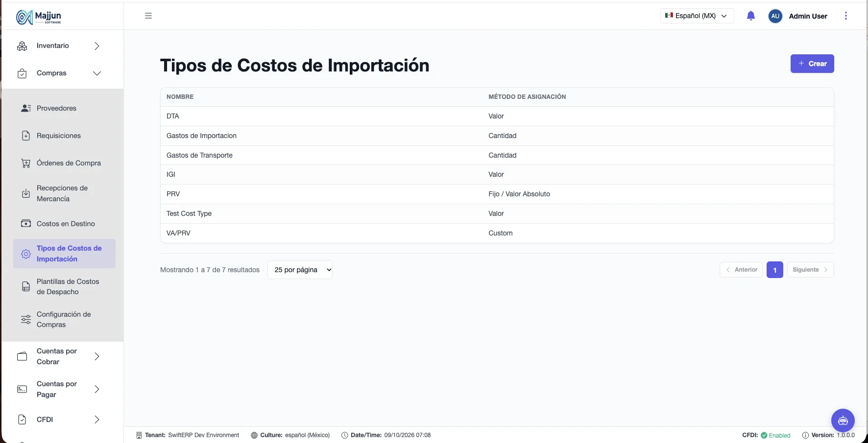Click the Plantillas de Costos document icon
868x443 pixels.
click(x=26, y=287)
